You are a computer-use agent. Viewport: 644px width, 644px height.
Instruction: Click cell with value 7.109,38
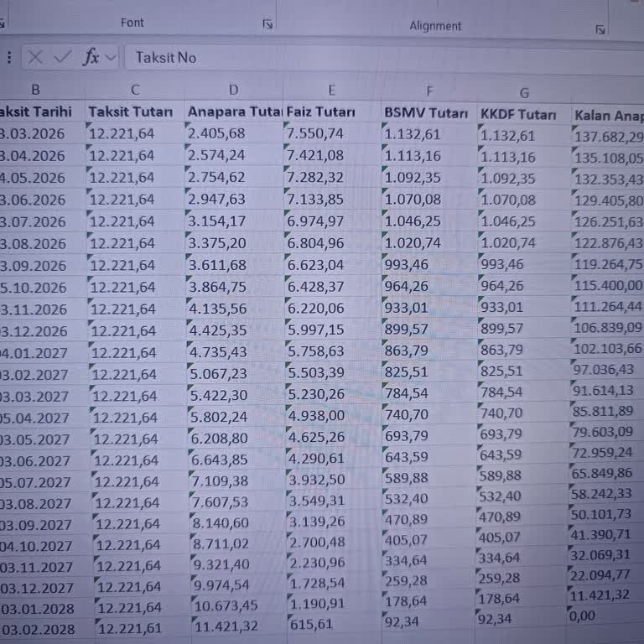pos(237,480)
